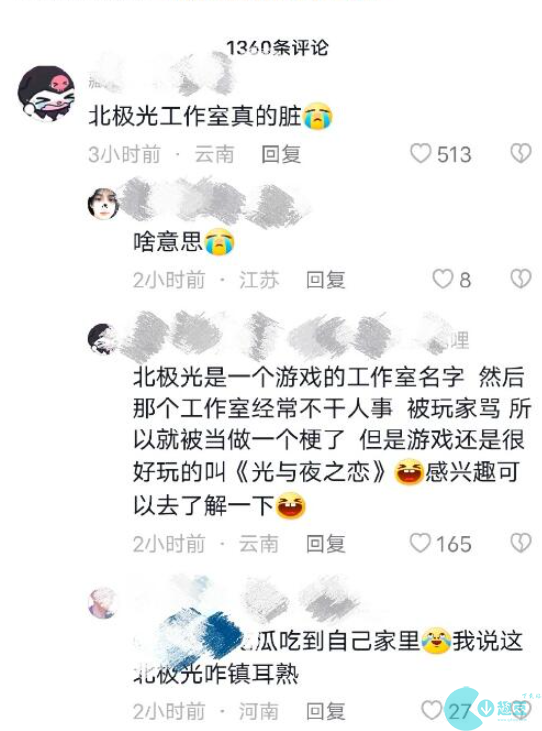542x731 pixels.
Task: Reply to the 2小时前 河南 comment
Action: click(x=325, y=711)
